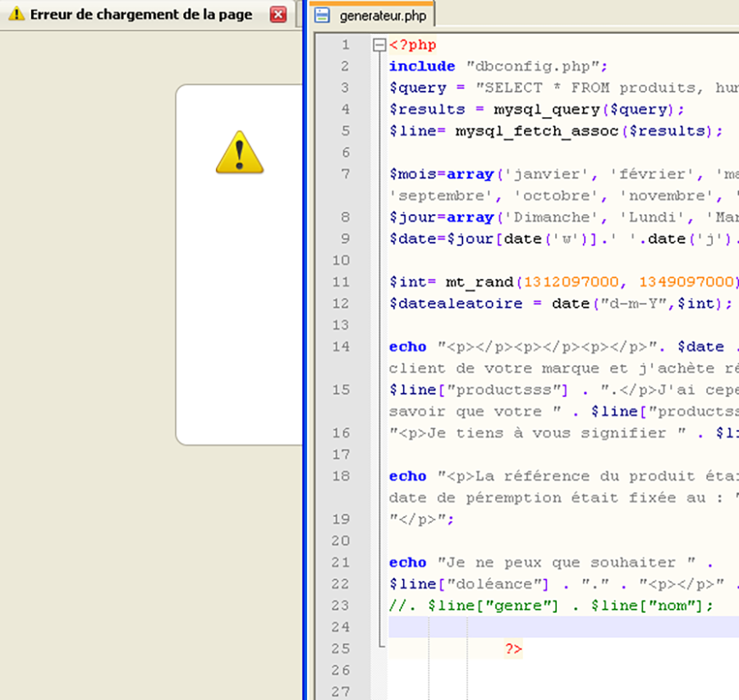Click the "</p>"; string on line 19
The image size is (739, 700).
422,519
